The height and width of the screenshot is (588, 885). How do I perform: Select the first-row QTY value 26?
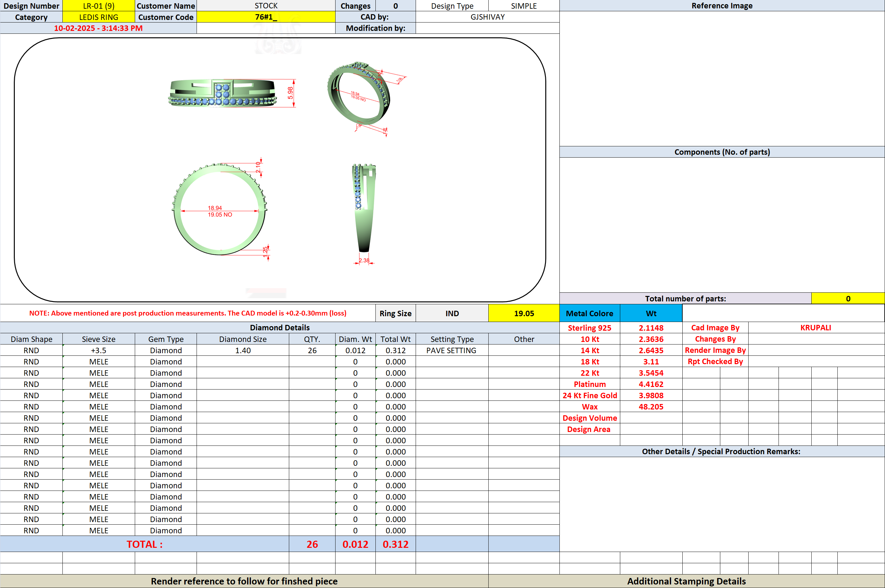point(312,350)
